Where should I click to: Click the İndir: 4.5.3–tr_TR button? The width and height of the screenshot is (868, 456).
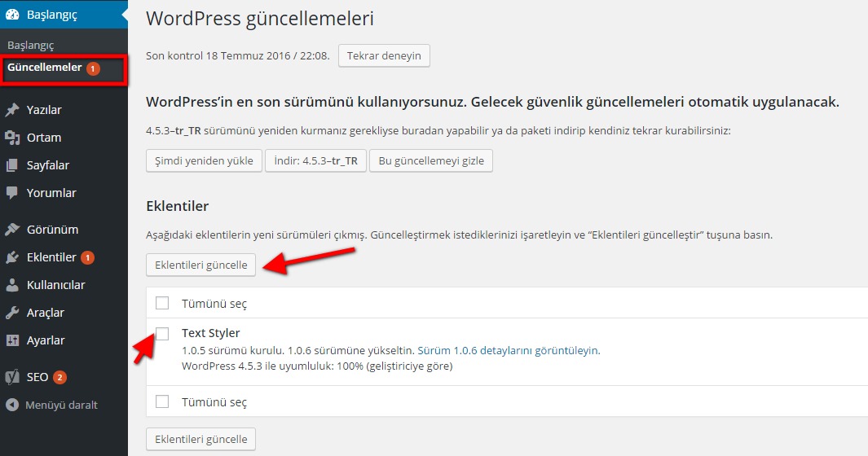click(315, 160)
